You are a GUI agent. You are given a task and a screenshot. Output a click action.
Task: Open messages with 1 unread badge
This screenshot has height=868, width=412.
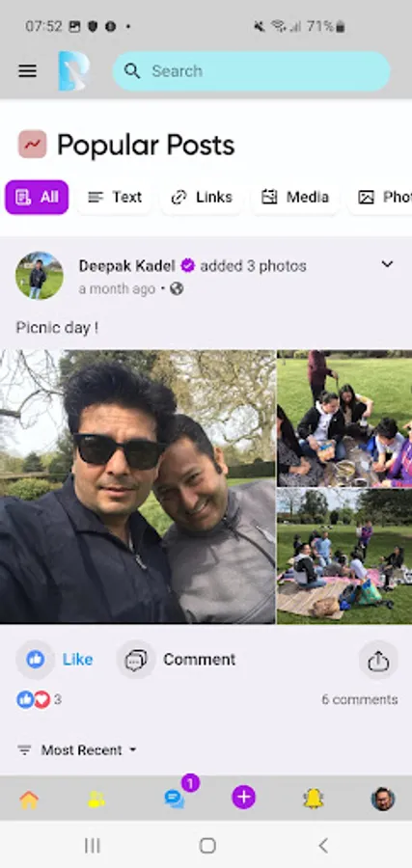[177, 798]
